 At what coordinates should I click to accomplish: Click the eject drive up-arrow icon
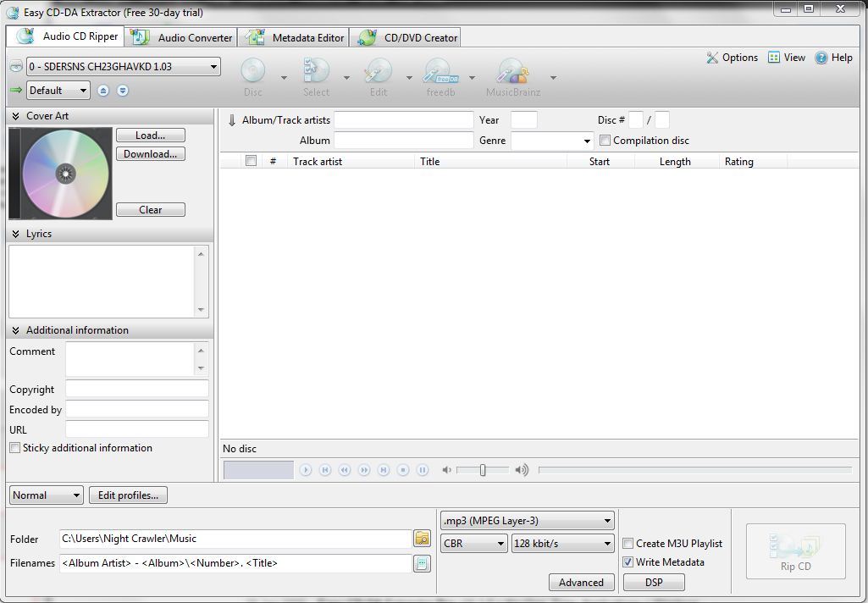103,91
